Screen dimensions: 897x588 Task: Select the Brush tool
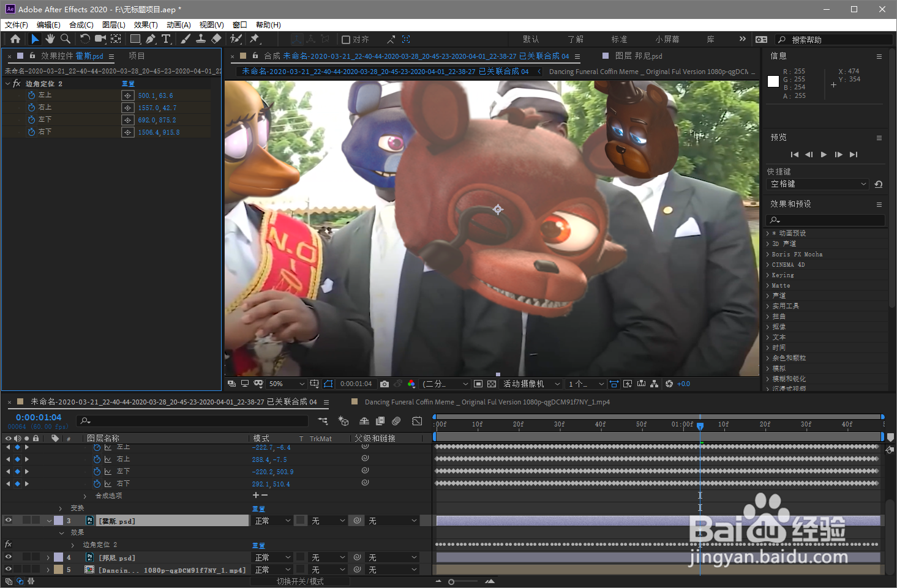tap(186, 39)
